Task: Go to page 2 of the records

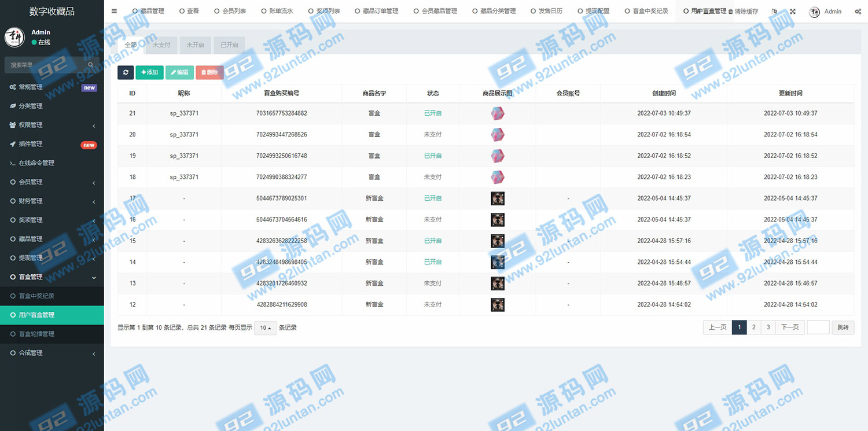Action: (753, 327)
